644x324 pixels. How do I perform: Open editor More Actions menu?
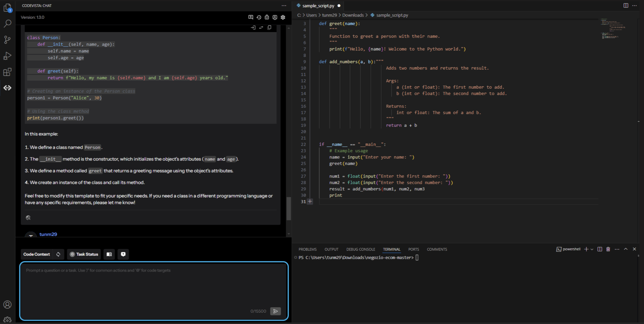click(x=635, y=6)
